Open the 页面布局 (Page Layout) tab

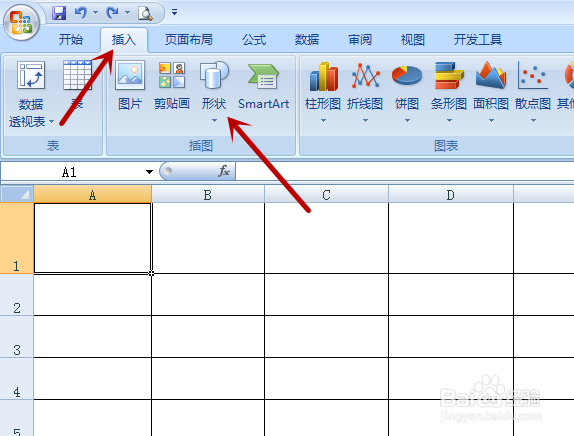point(189,40)
